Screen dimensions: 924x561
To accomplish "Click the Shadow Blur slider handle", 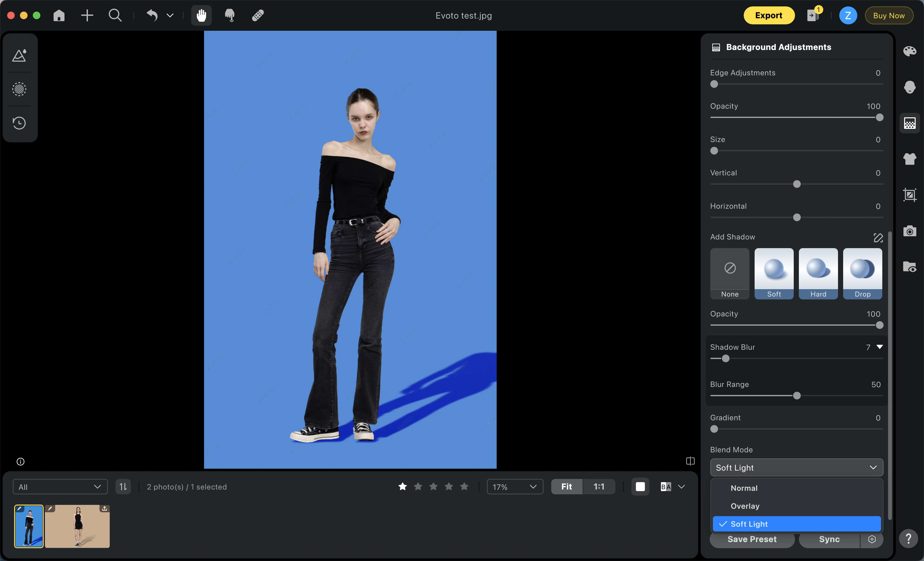I will (726, 359).
